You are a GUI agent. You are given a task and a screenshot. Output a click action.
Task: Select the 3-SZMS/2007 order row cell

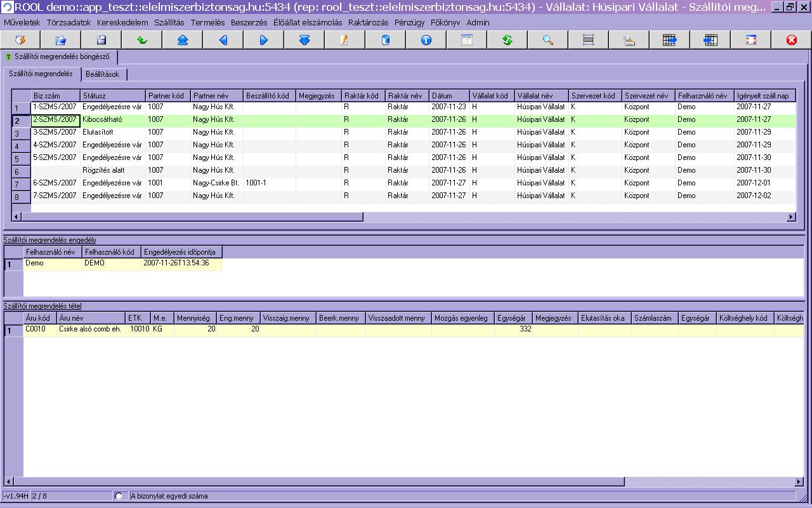click(55, 132)
